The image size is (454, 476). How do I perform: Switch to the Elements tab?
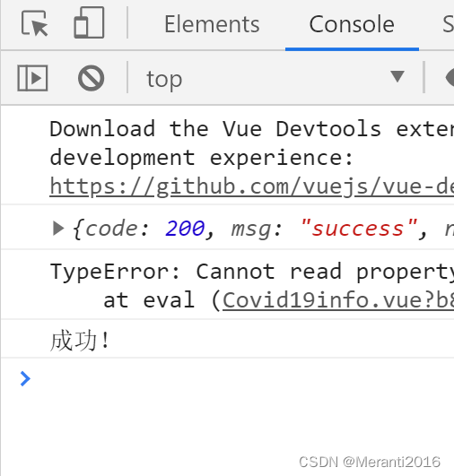pos(212,24)
